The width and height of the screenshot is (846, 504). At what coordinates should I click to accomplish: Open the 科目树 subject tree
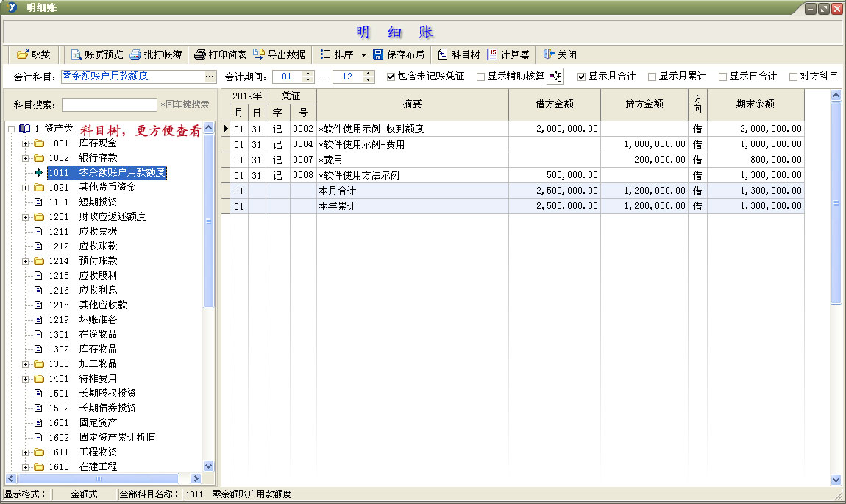458,54
